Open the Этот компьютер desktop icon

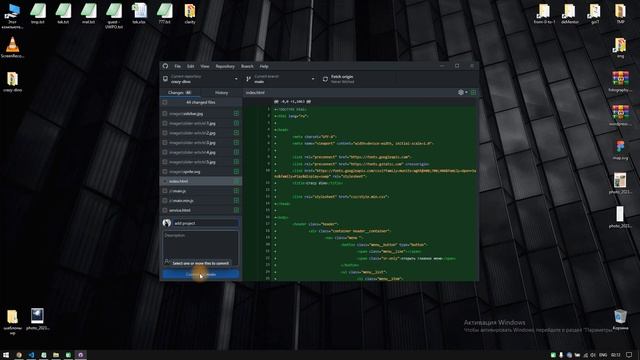point(12,16)
